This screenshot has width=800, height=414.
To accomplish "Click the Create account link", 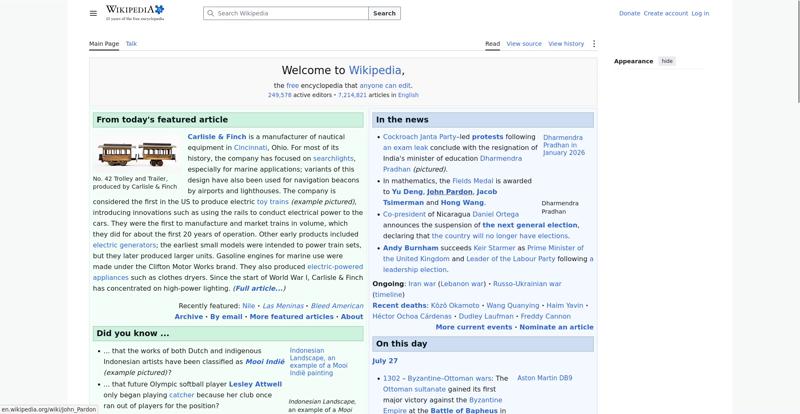I will click(665, 13).
